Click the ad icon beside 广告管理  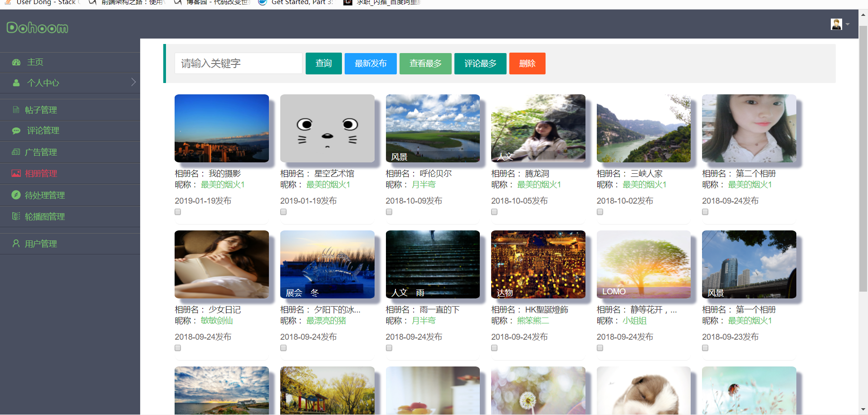click(16, 152)
